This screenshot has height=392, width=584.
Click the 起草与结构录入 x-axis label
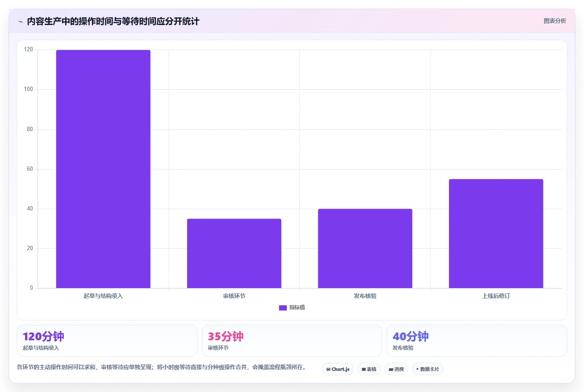pos(103,296)
